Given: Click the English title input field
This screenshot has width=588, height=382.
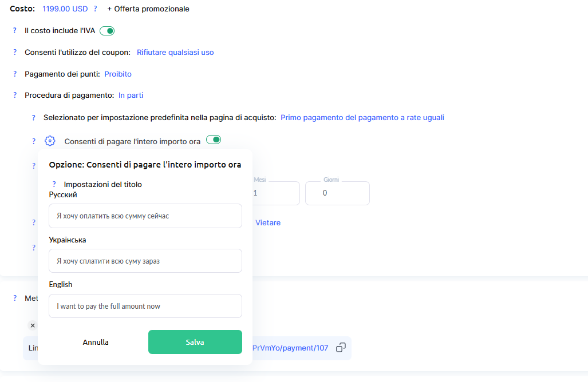Looking at the screenshot, I should [x=145, y=307].
